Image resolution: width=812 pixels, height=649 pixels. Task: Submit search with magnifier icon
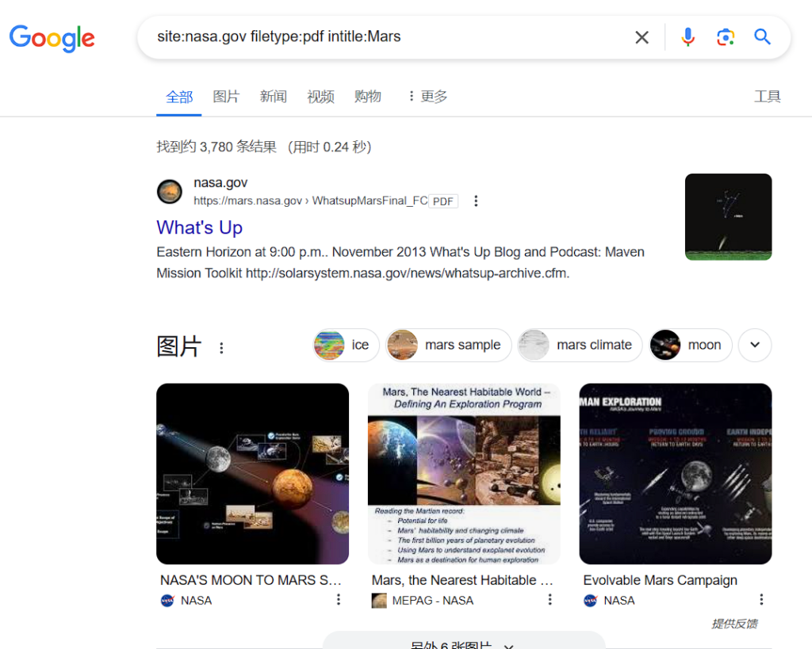coord(762,36)
